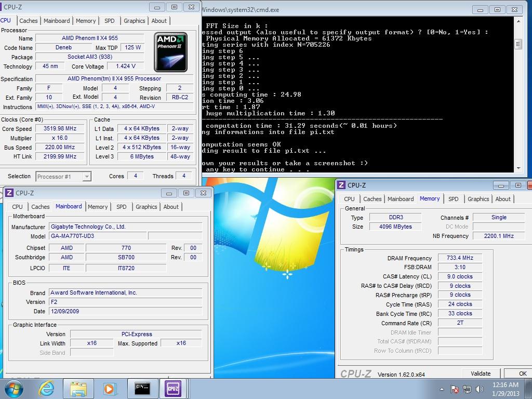Open the Caches tab in the top CPU-Z window
The width and height of the screenshot is (532, 399).
[29, 21]
